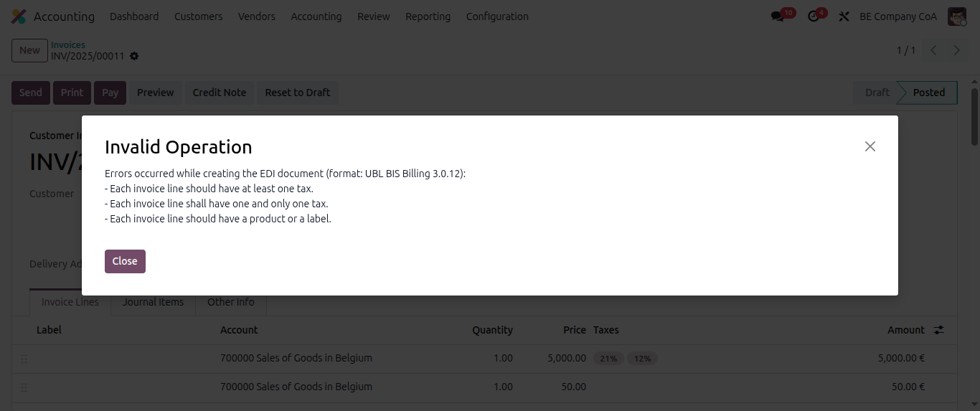
Task: Open the messages chat icon
Action: (x=778, y=16)
